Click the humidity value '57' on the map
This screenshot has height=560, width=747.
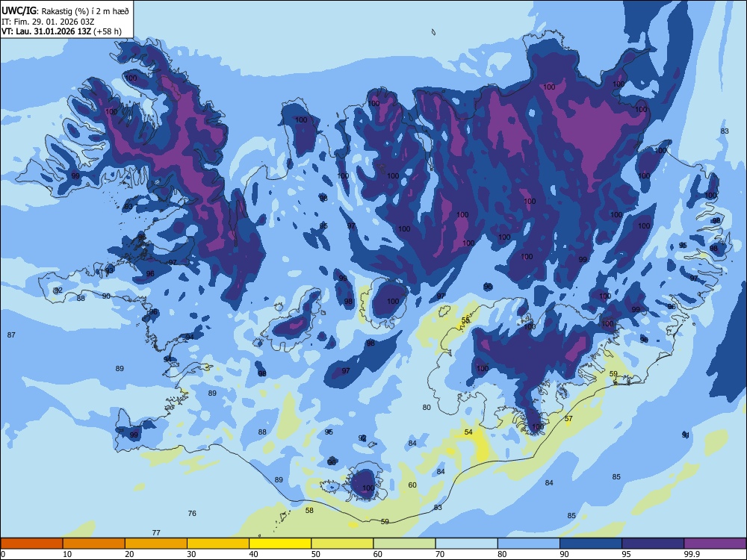568,419
